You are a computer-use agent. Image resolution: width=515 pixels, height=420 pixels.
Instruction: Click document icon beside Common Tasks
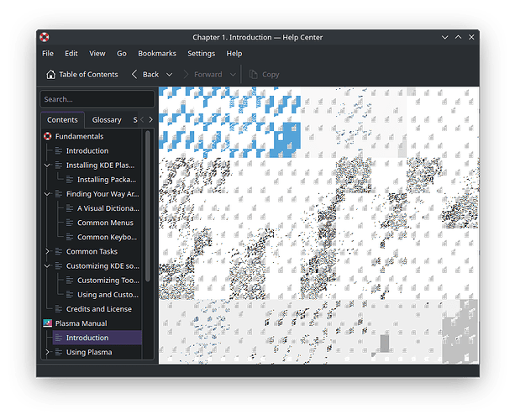click(x=59, y=251)
